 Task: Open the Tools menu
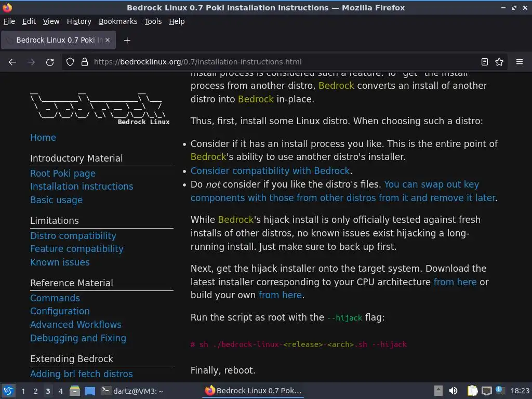tap(153, 21)
